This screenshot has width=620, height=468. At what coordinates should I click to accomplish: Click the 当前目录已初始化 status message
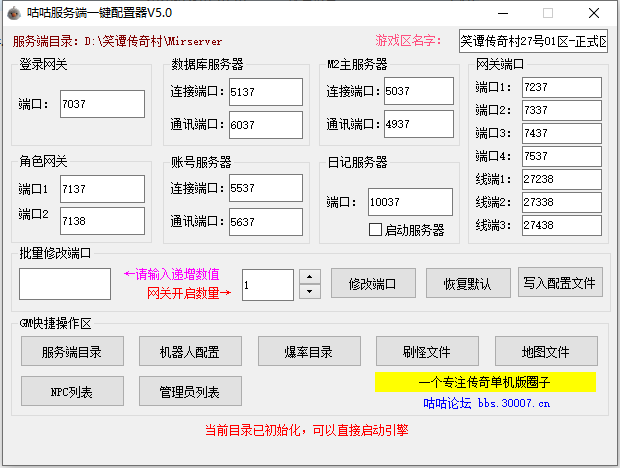coord(306,430)
